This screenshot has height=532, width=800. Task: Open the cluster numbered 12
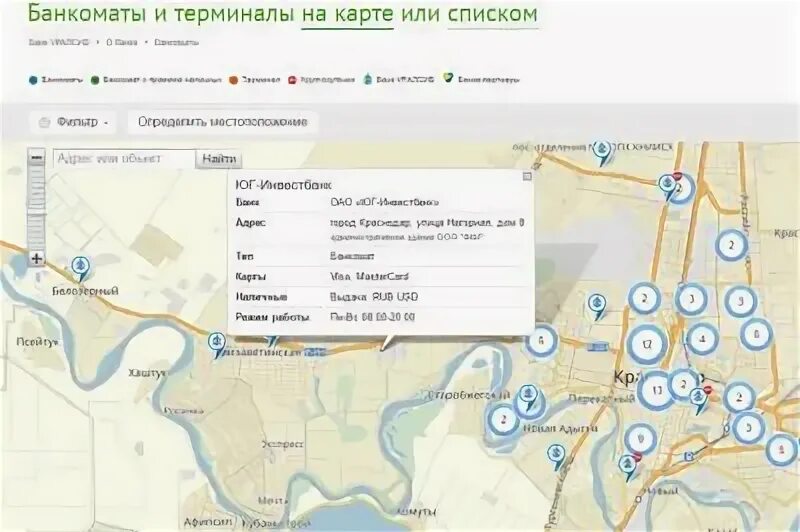click(x=647, y=344)
